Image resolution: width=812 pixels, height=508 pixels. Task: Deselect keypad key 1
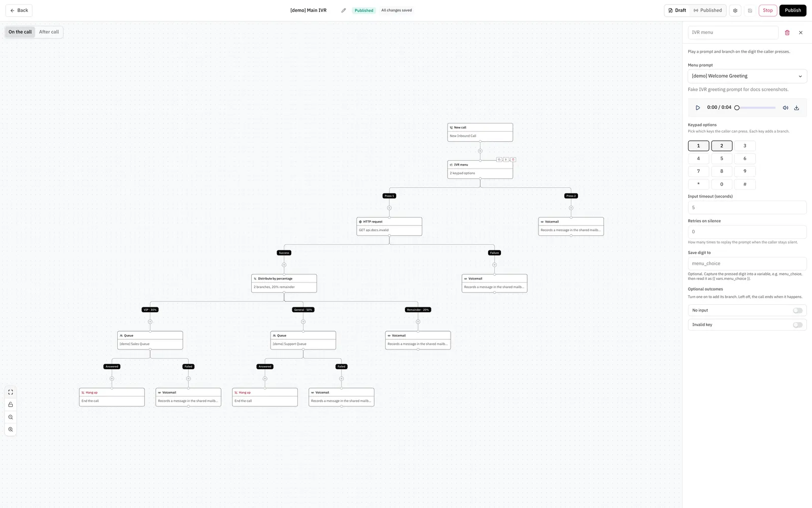(698, 146)
